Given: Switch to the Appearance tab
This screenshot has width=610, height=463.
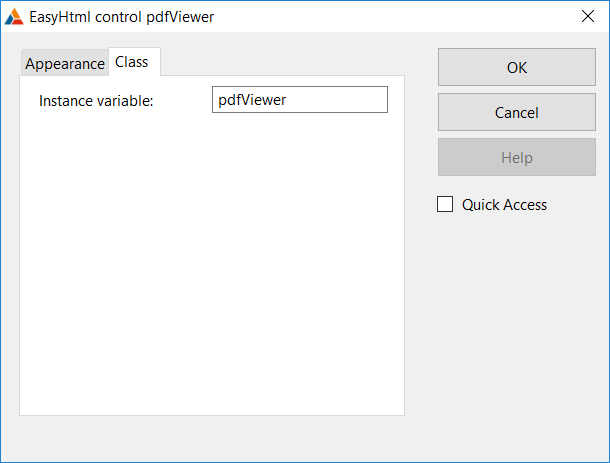Looking at the screenshot, I should pos(65,63).
